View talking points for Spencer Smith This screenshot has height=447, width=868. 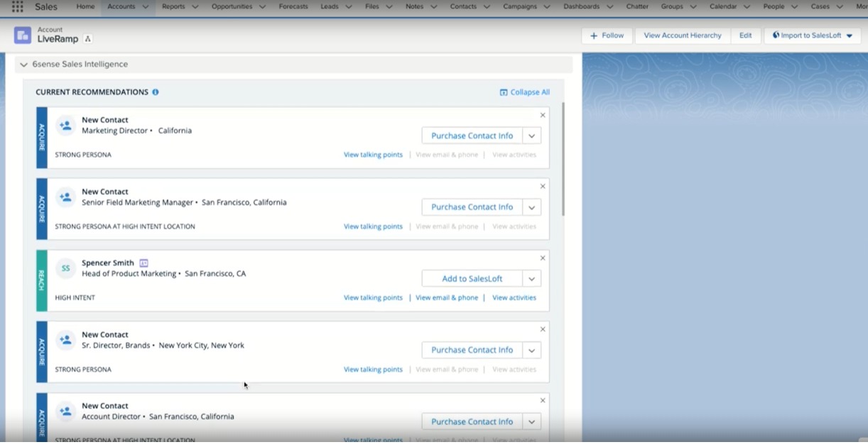pyautogui.click(x=373, y=298)
